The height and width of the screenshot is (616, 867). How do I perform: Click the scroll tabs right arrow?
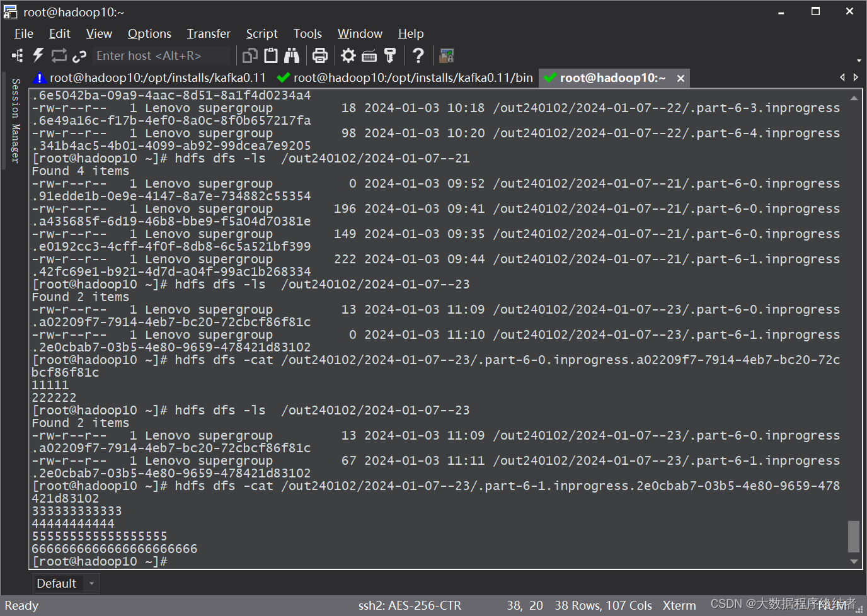[x=856, y=77]
